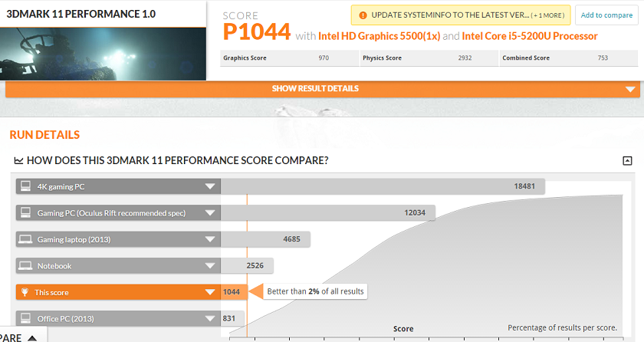Image resolution: width=644 pixels, height=342 pixels.
Task: Click the trophy icon on This score
Action: [25, 292]
